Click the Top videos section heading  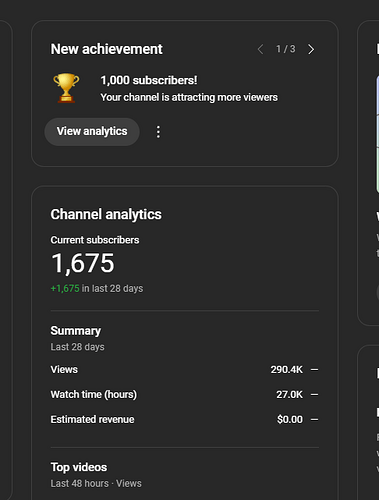coord(79,467)
